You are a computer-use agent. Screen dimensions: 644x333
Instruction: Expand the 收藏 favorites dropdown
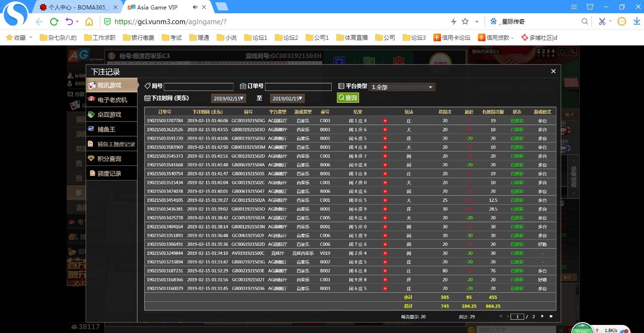click(31, 37)
